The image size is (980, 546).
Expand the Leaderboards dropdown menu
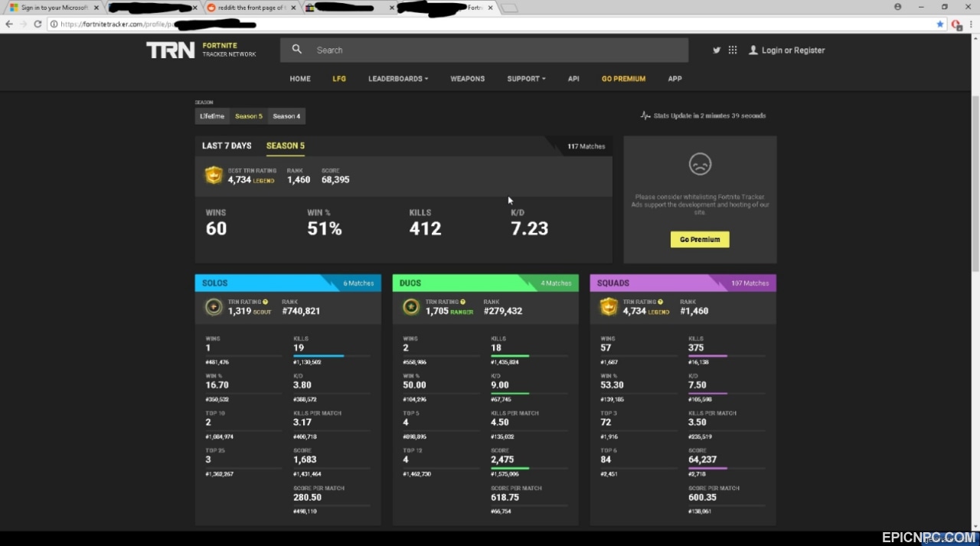(398, 79)
